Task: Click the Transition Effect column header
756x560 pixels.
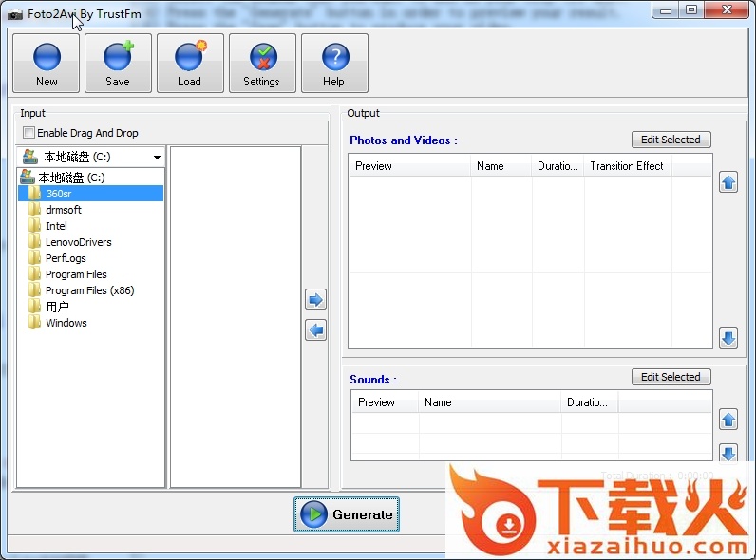Action: [x=627, y=166]
